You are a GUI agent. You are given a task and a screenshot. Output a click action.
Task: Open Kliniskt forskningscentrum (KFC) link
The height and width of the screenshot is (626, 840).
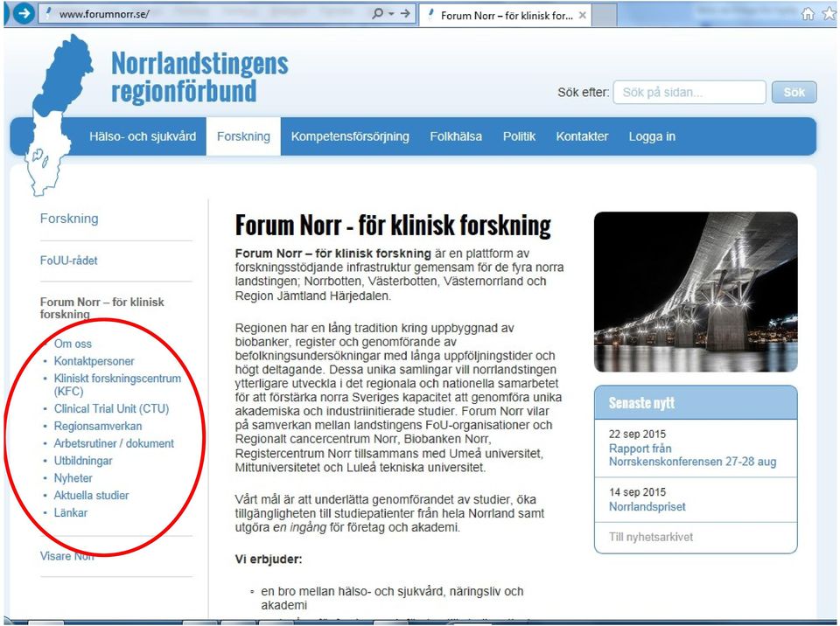click(x=117, y=385)
